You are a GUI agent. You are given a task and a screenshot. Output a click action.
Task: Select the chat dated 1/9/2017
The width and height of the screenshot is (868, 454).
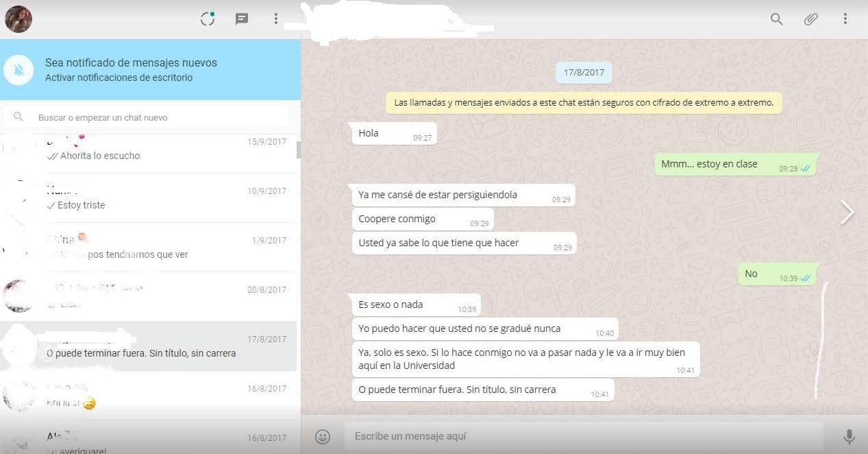151,248
